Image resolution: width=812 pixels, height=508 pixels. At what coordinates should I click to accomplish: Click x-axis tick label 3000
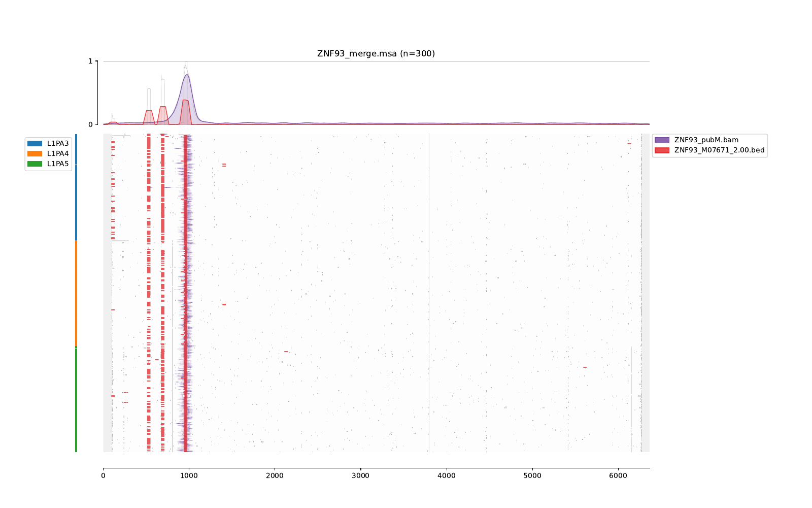click(361, 476)
